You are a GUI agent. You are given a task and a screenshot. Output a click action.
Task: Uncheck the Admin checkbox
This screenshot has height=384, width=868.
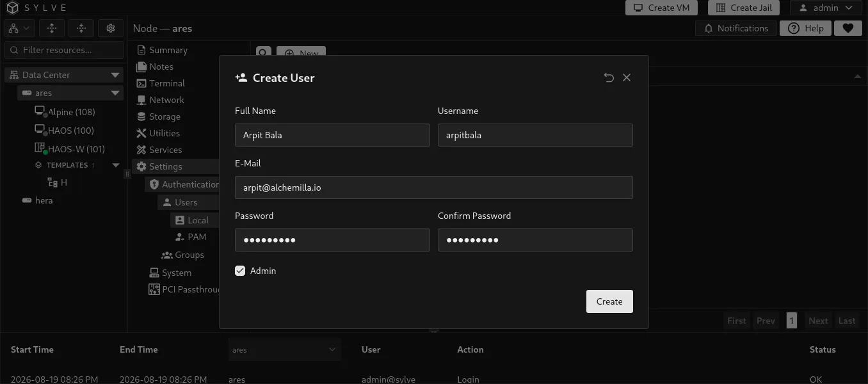pyautogui.click(x=240, y=271)
